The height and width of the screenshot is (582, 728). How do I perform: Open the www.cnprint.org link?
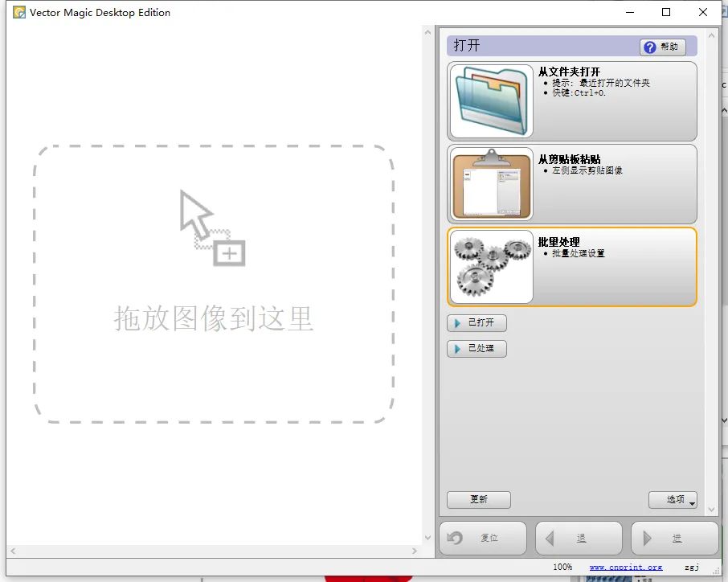pyautogui.click(x=626, y=567)
